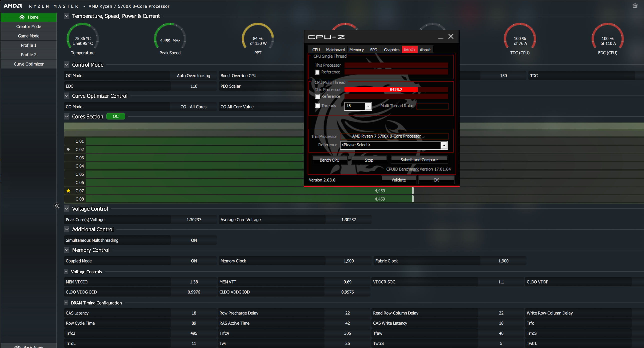Click the Validate button in CPU-Z
Viewport: 644px width, 348px height.
(399, 180)
